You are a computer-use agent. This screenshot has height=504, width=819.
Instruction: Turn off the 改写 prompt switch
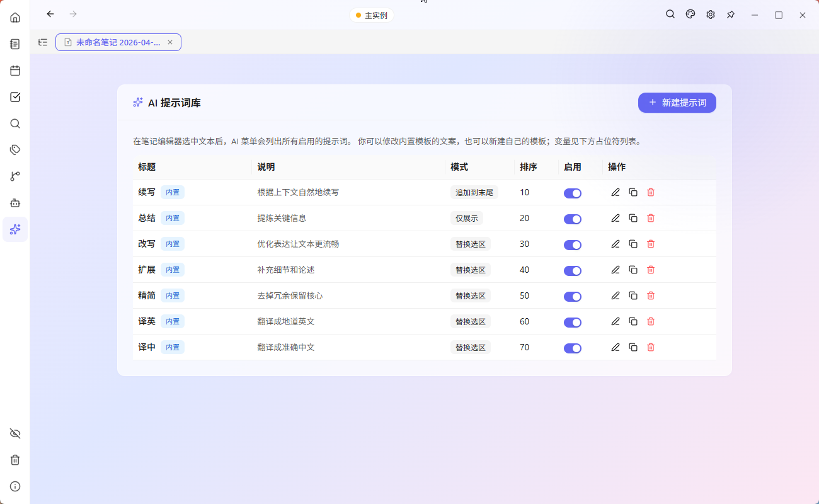coord(573,244)
